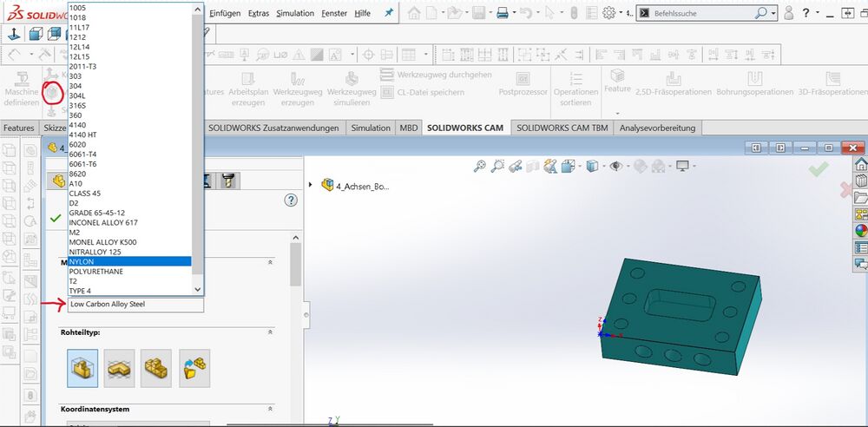Switch to SOLIDWORKS CAM TBM tab
The height and width of the screenshot is (427, 868).
[x=562, y=128]
